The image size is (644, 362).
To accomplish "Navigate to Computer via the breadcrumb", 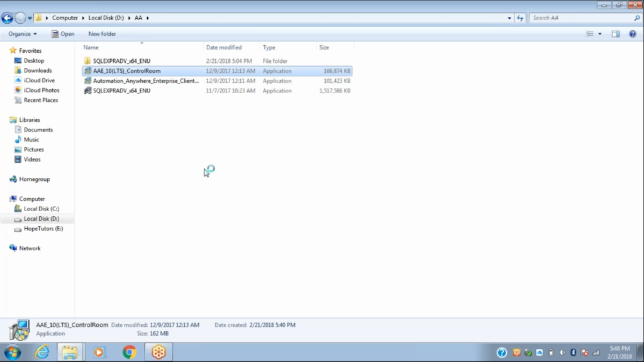I will (x=65, y=18).
